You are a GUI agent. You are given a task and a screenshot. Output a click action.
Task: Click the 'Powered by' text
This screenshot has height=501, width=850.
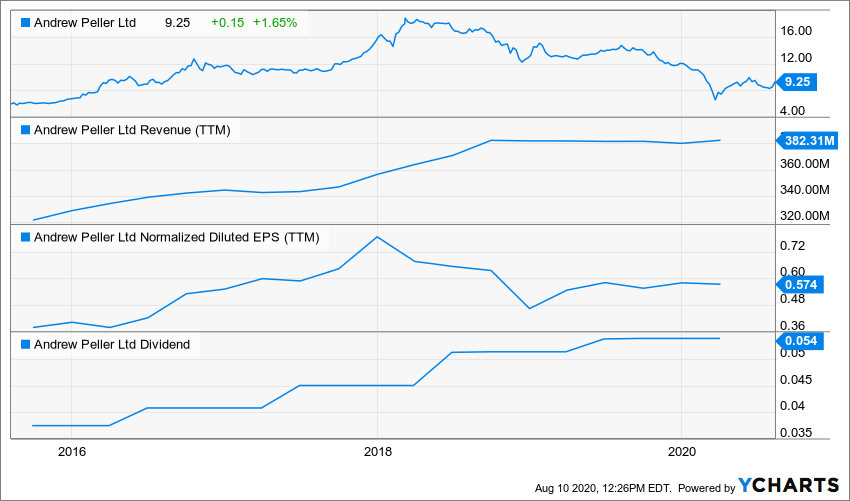click(x=706, y=488)
